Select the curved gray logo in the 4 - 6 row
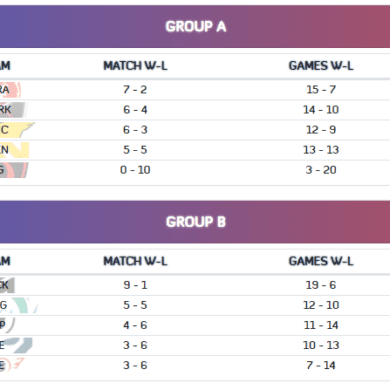The image size is (390, 390). [7, 325]
